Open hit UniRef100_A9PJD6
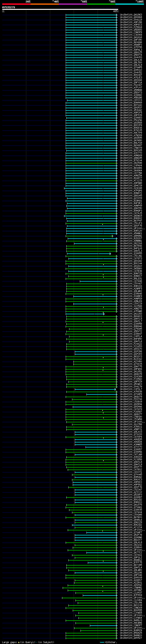Image resolution: width=146 pixels, height=644 pixels. pos(131,22)
